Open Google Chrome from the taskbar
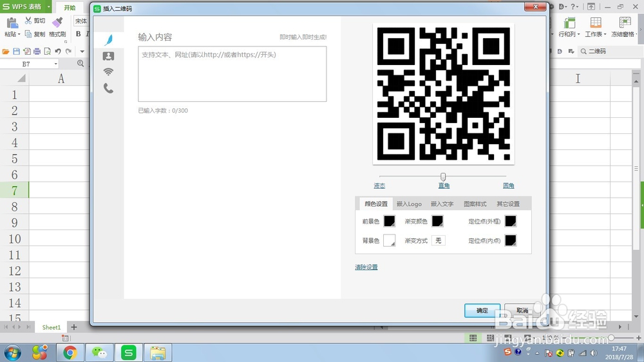 70,352
